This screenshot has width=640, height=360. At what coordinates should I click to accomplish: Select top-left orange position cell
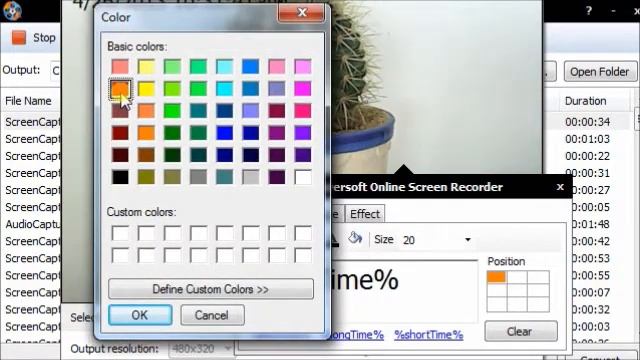coord(497,278)
